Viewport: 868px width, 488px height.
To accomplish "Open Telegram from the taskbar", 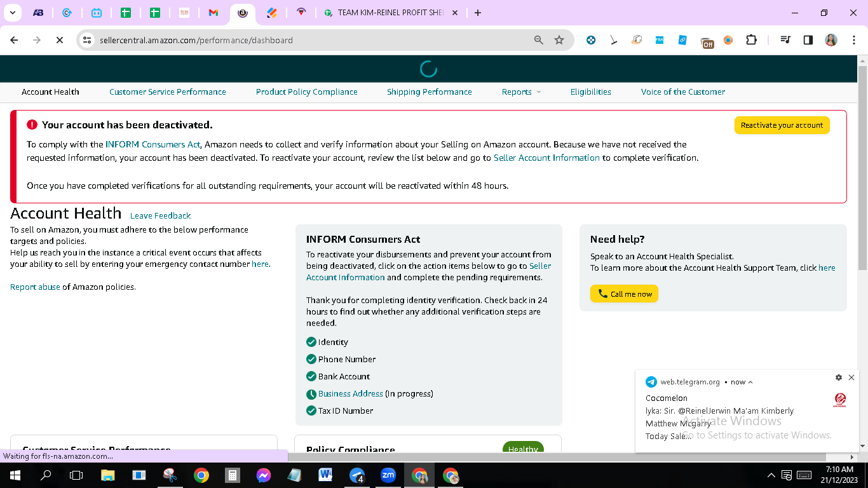I will click(357, 475).
